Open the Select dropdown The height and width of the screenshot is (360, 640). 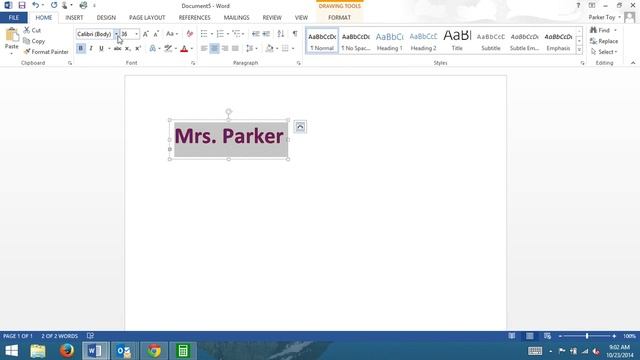point(604,52)
